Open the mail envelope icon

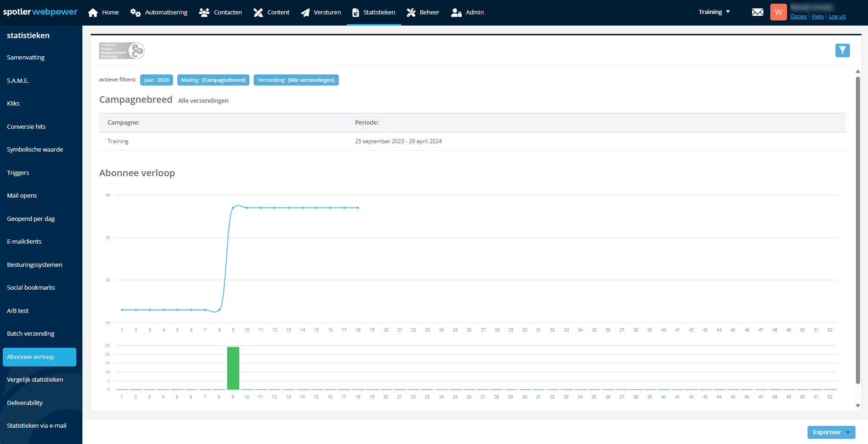(757, 12)
